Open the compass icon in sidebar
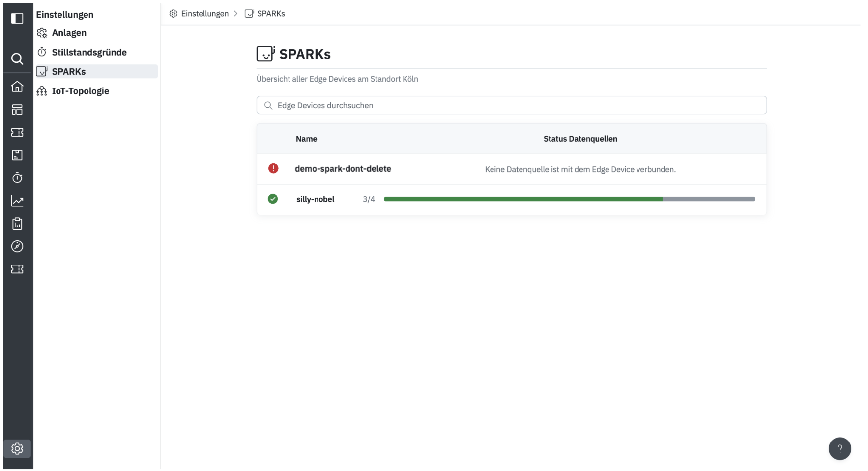The width and height of the screenshot is (868, 471). 17,246
